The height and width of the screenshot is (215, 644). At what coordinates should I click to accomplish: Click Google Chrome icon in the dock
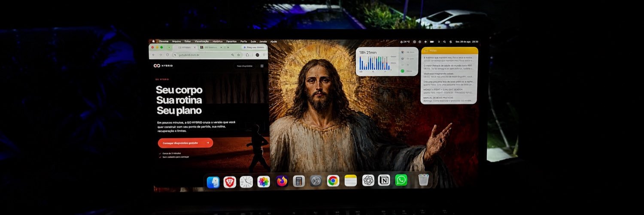(x=333, y=181)
